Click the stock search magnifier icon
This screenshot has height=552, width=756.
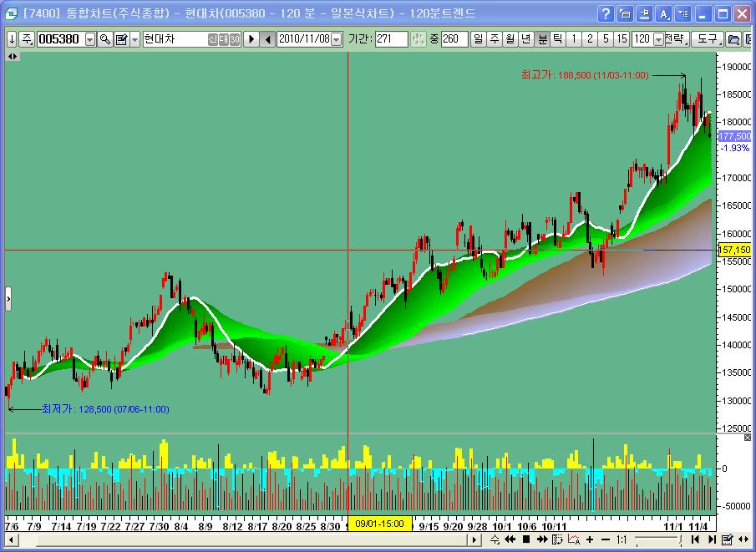pyautogui.click(x=105, y=39)
